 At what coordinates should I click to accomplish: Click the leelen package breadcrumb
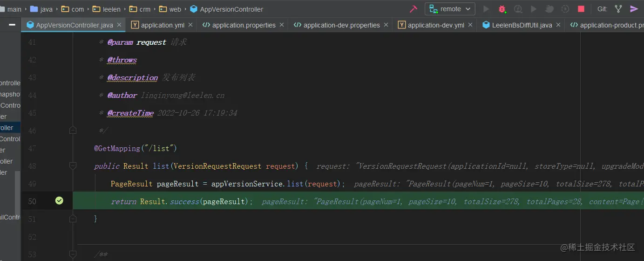coord(106,9)
